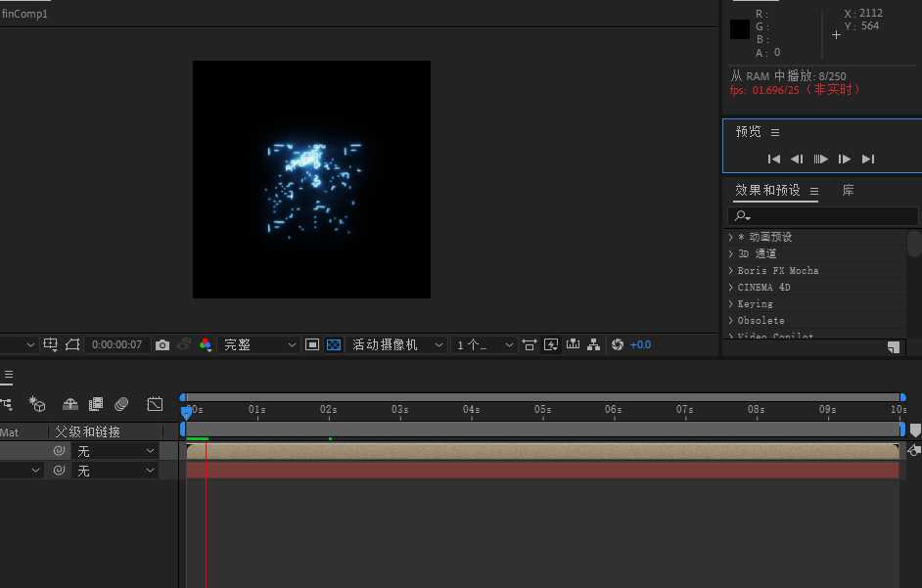Click the work area start handle
Viewport: 922px width, 588px height.
(183, 430)
